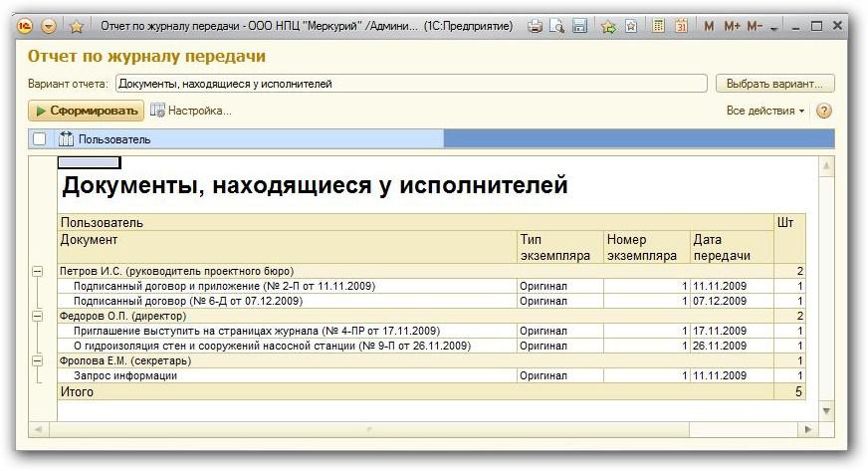Click the 1C application logo icon
Screen dimensions: 868x471
point(25,26)
